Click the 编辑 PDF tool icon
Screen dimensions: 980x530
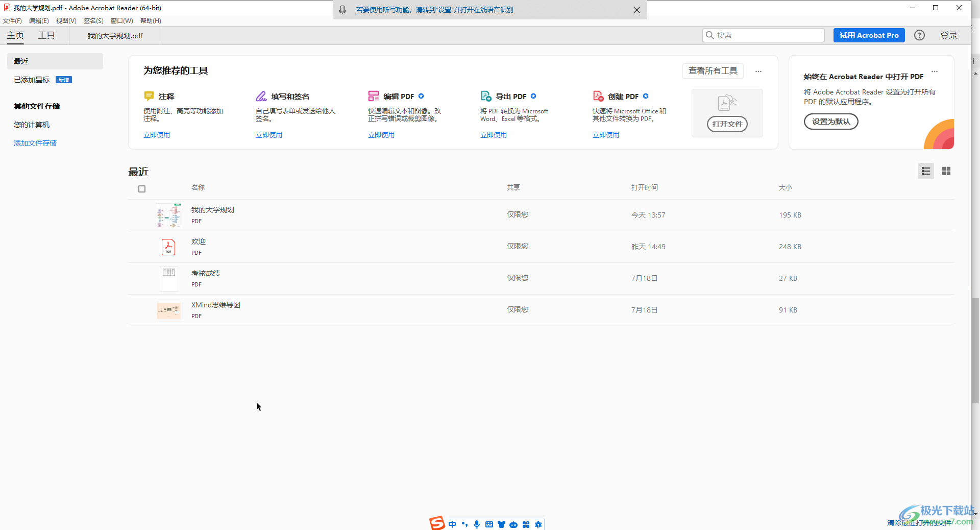(x=374, y=96)
